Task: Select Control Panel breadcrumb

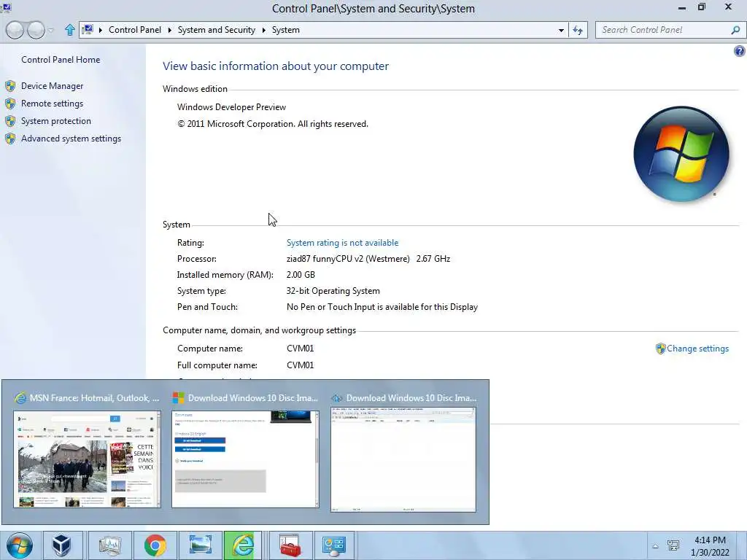Action: click(x=135, y=29)
